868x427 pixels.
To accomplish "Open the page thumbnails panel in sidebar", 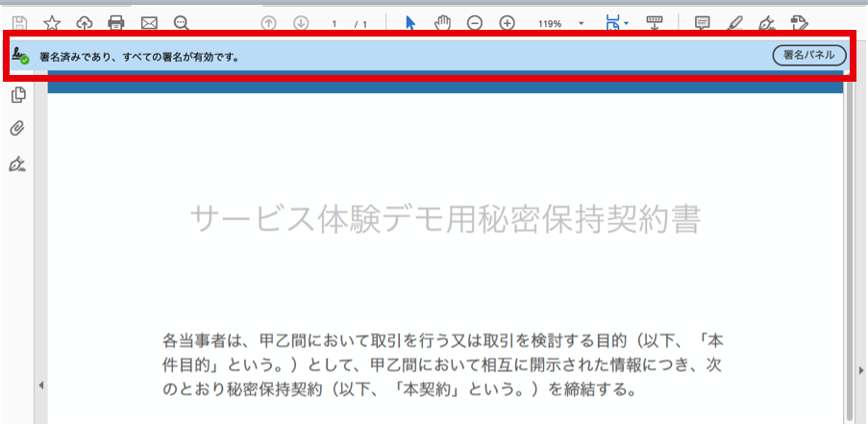I will coord(18,94).
